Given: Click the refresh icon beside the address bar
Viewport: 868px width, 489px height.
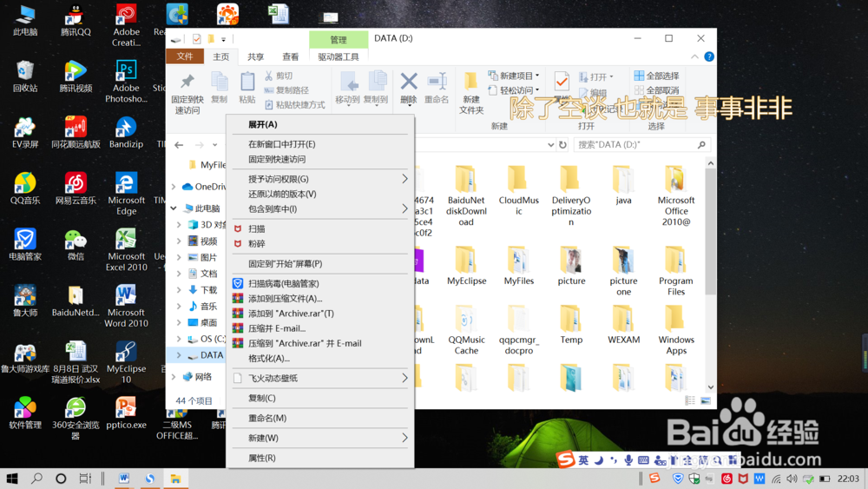Looking at the screenshot, I should [x=562, y=144].
